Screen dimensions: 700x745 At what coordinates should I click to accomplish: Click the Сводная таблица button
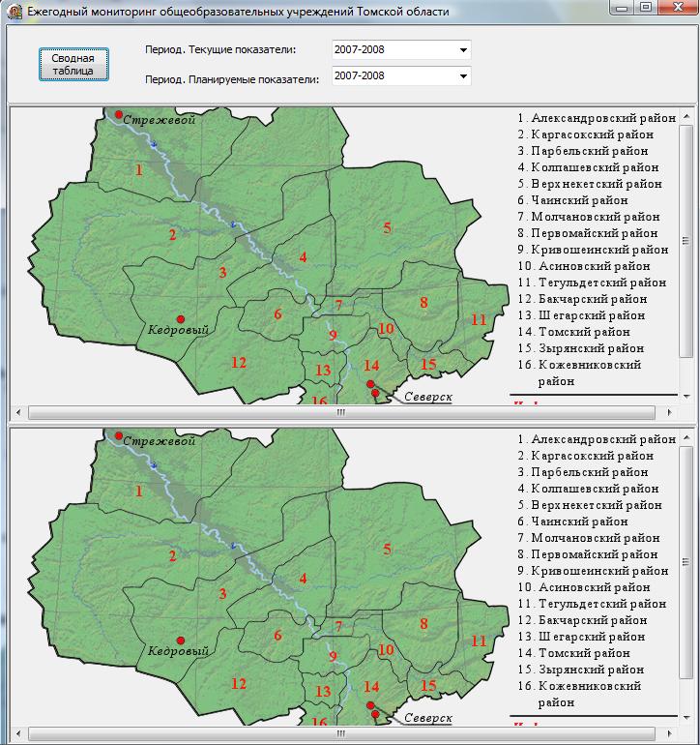click(x=73, y=64)
